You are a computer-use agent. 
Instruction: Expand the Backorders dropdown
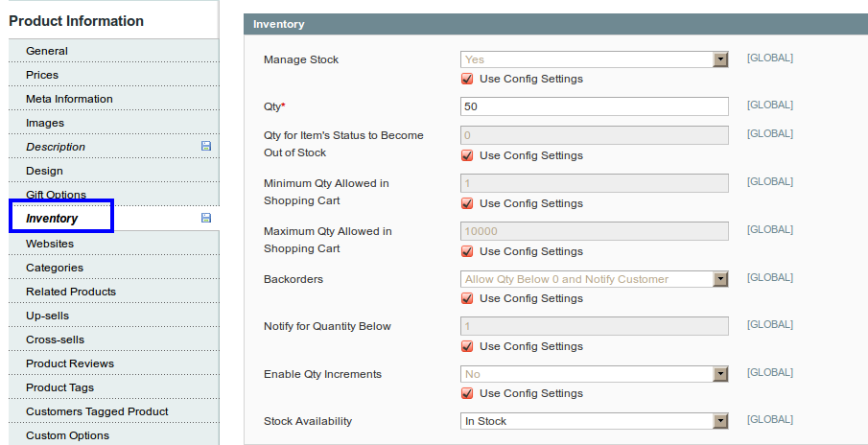tap(594, 279)
